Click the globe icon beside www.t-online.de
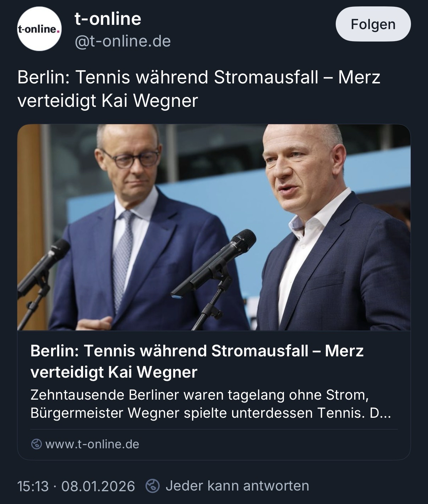The height and width of the screenshot is (504, 428). (36, 444)
